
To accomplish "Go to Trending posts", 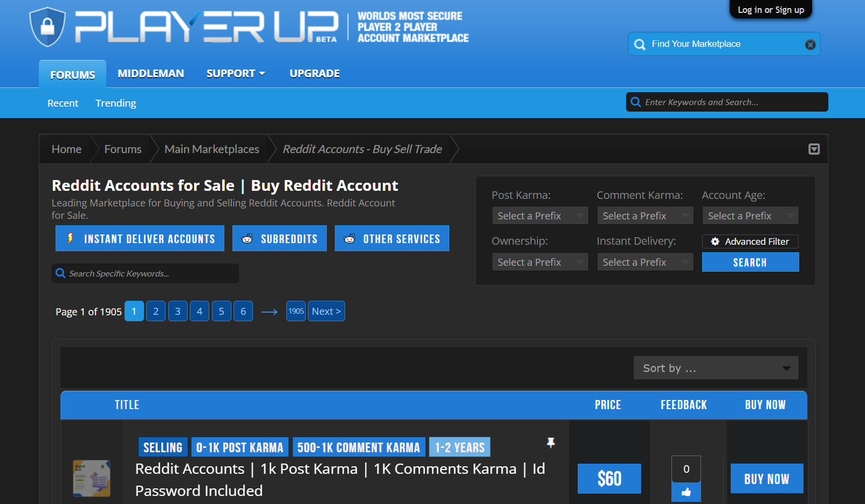I will (x=116, y=103).
